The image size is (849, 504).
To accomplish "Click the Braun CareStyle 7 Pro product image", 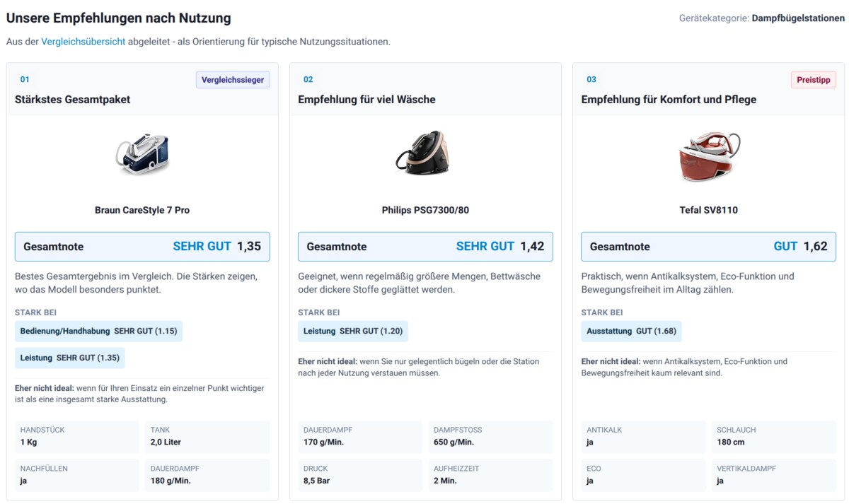I will tap(142, 156).
